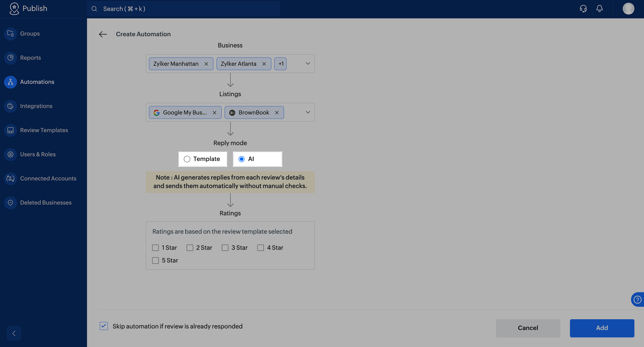
Task: Open the Connected Accounts icon
Action: [10, 178]
